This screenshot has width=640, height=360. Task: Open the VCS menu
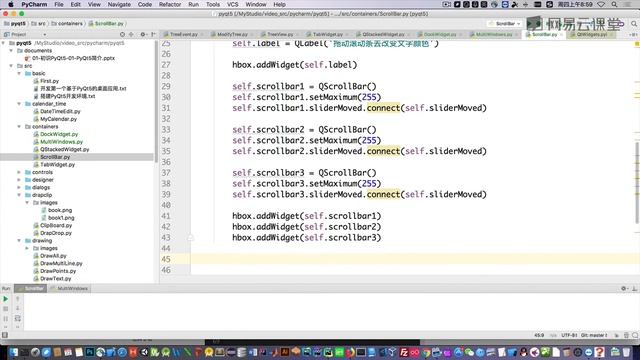pos(233,4)
